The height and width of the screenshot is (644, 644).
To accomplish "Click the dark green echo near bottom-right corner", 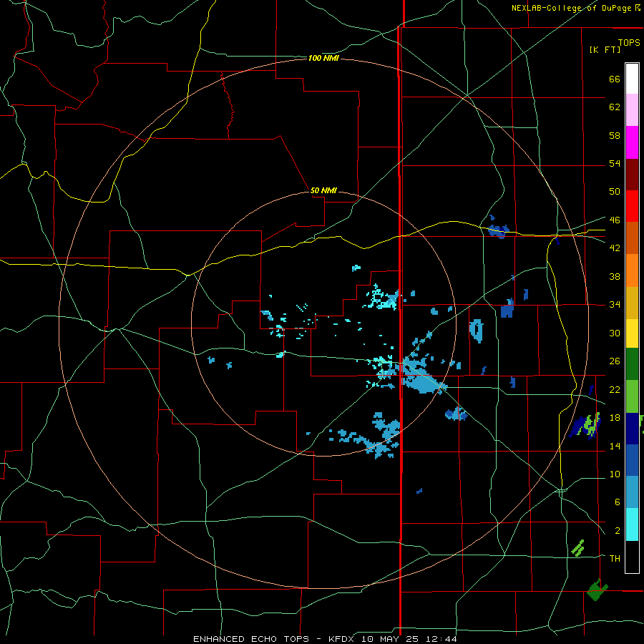I will click(597, 590).
